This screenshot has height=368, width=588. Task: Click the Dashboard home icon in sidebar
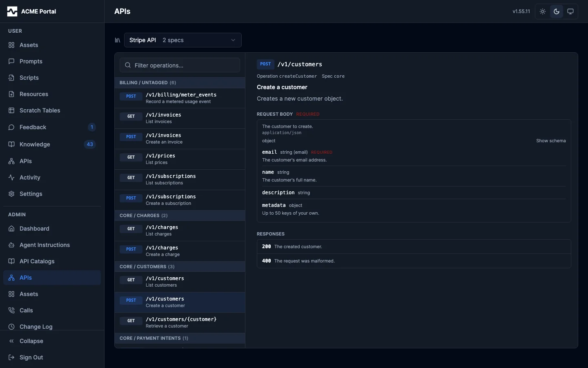click(11, 229)
